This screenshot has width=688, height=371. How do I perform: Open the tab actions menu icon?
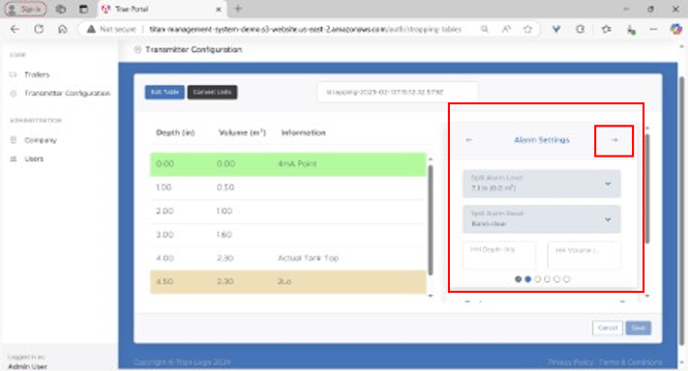(83, 9)
